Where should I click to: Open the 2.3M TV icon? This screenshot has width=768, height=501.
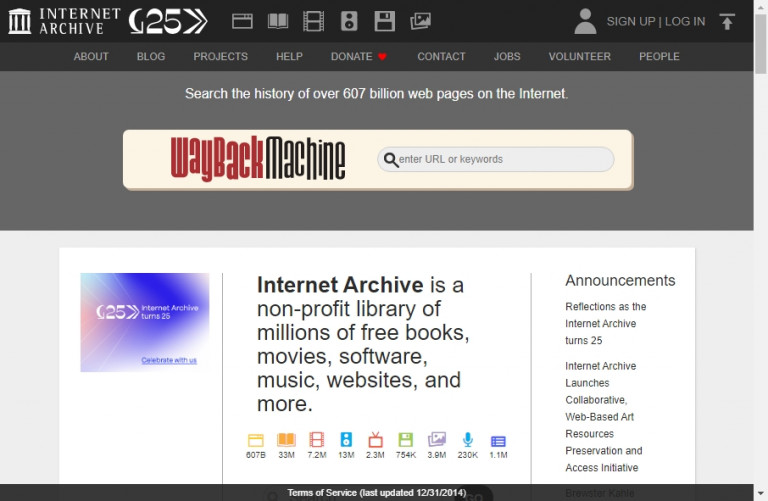(x=375, y=439)
